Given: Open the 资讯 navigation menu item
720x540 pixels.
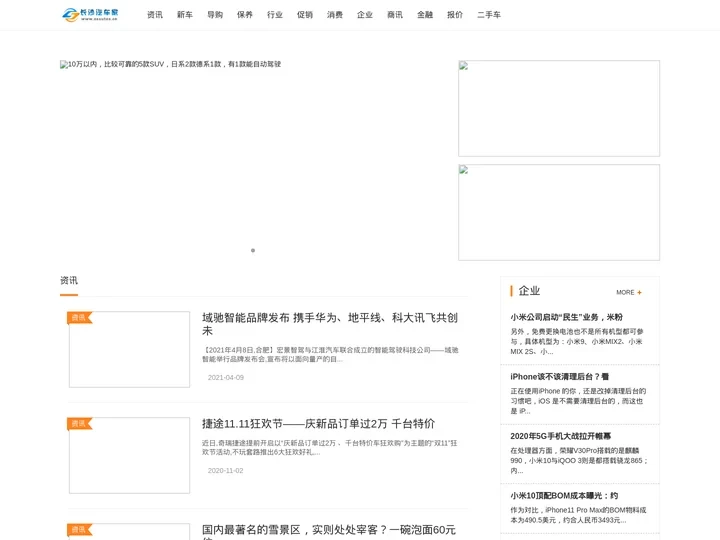Looking at the screenshot, I should click(155, 15).
